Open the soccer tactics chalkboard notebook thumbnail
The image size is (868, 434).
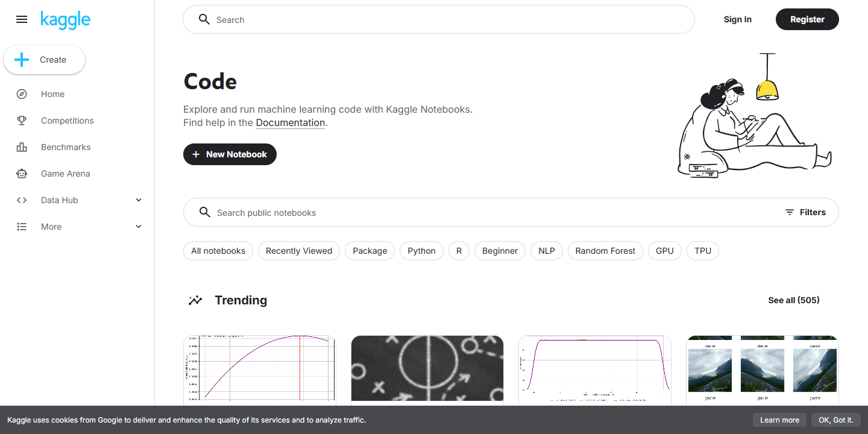(x=427, y=368)
